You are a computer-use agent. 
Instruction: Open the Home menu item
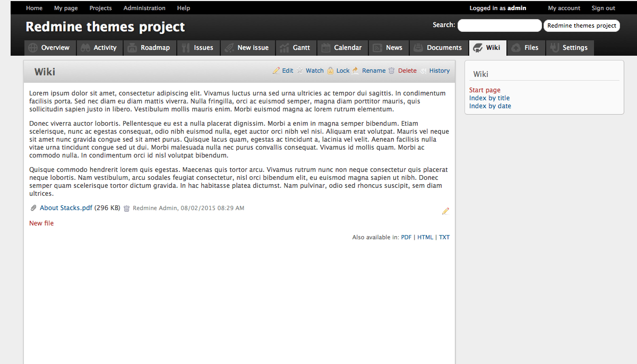point(35,8)
